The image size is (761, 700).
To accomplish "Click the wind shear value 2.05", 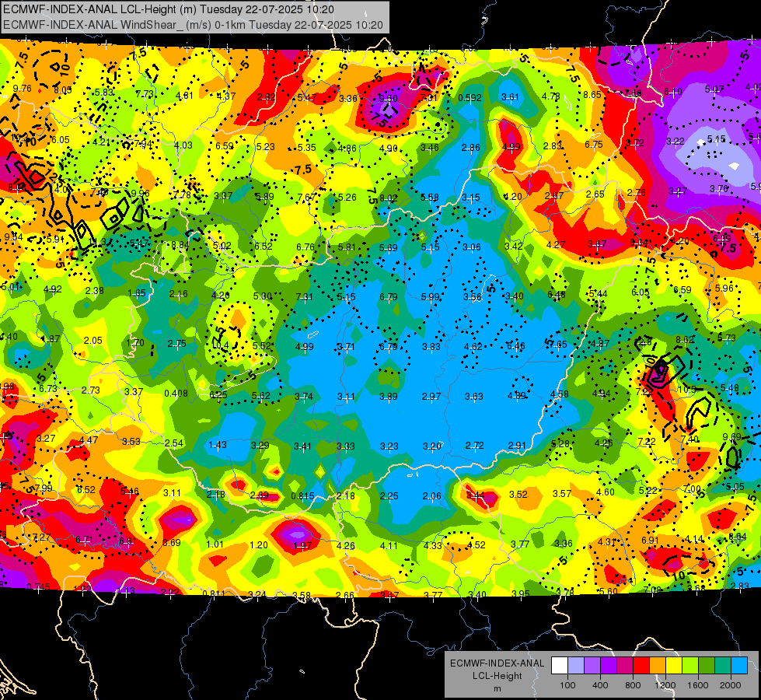I will point(93,341).
